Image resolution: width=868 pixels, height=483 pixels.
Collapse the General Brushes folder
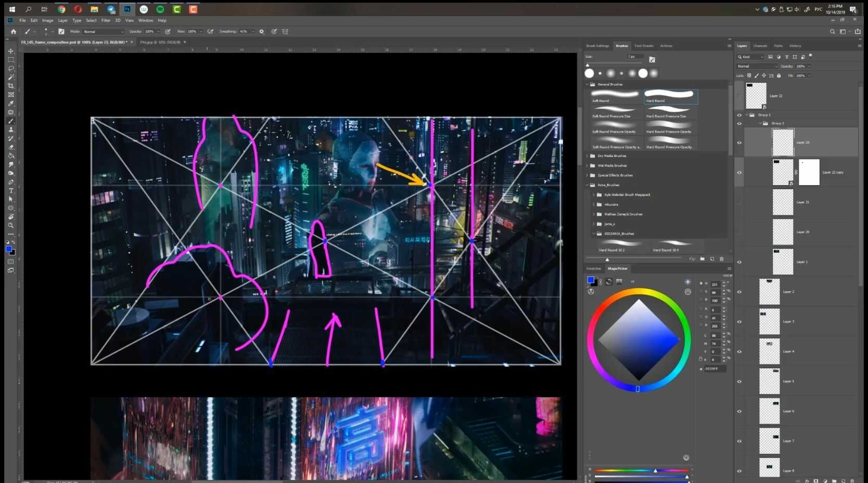588,84
